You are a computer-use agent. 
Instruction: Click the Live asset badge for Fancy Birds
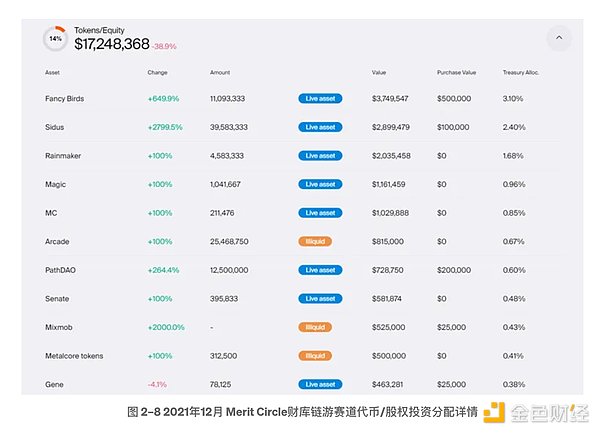tap(319, 99)
